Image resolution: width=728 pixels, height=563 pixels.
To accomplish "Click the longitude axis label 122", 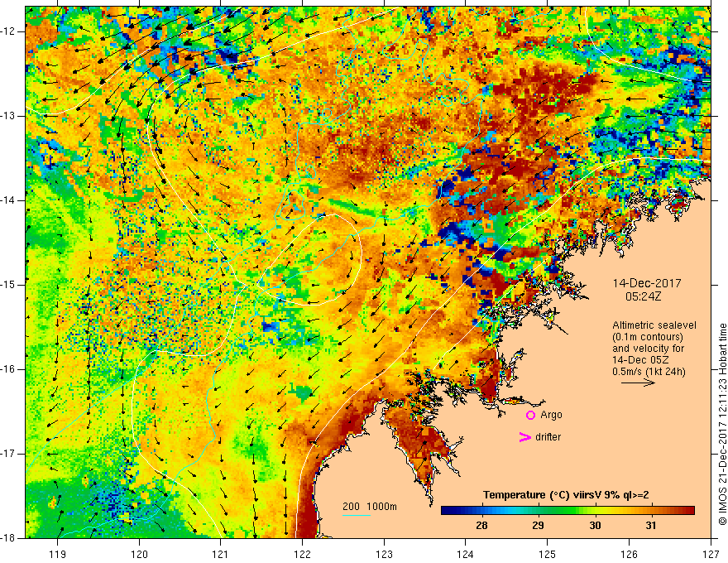I will pyautogui.click(x=302, y=554).
